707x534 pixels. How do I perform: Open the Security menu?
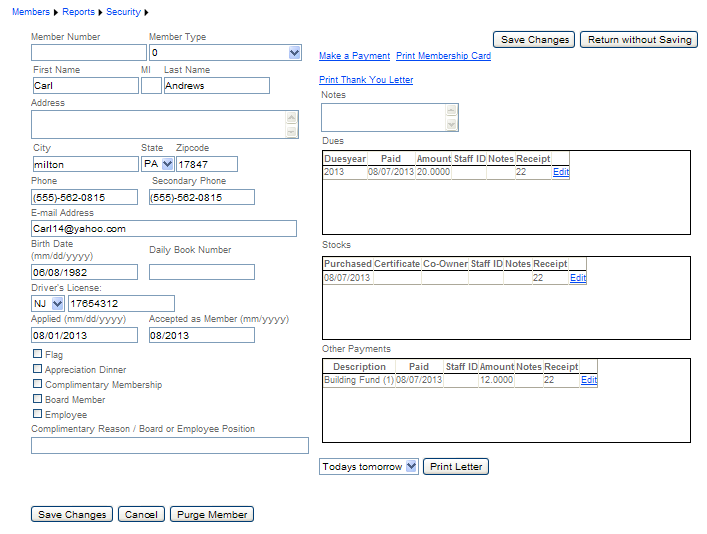123,12
